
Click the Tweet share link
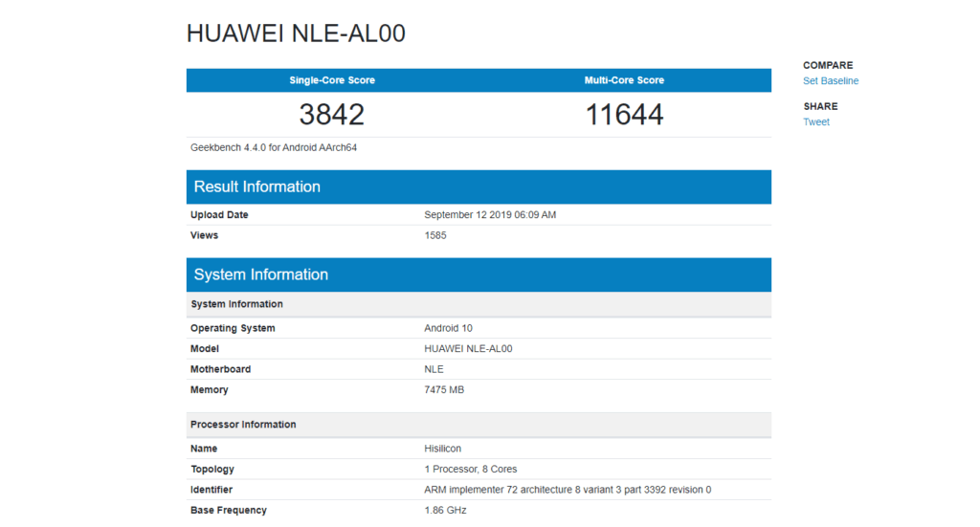[x=815, y=122]
